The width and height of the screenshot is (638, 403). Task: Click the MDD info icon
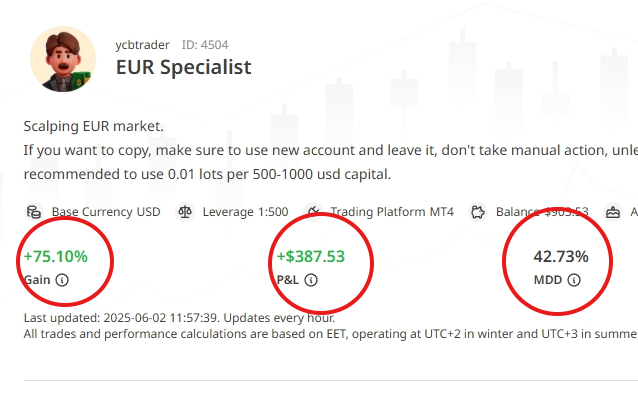click(574, 281)
